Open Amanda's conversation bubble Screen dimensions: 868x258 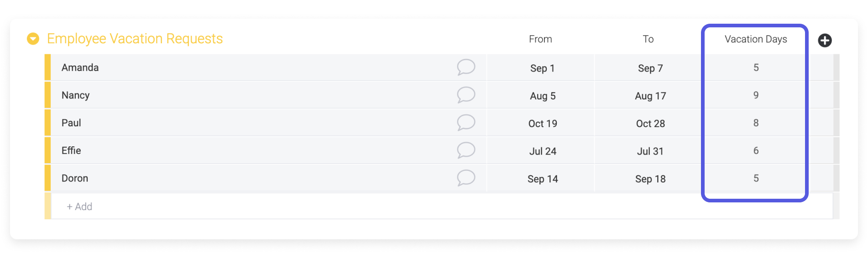click(x=466, y=67)
